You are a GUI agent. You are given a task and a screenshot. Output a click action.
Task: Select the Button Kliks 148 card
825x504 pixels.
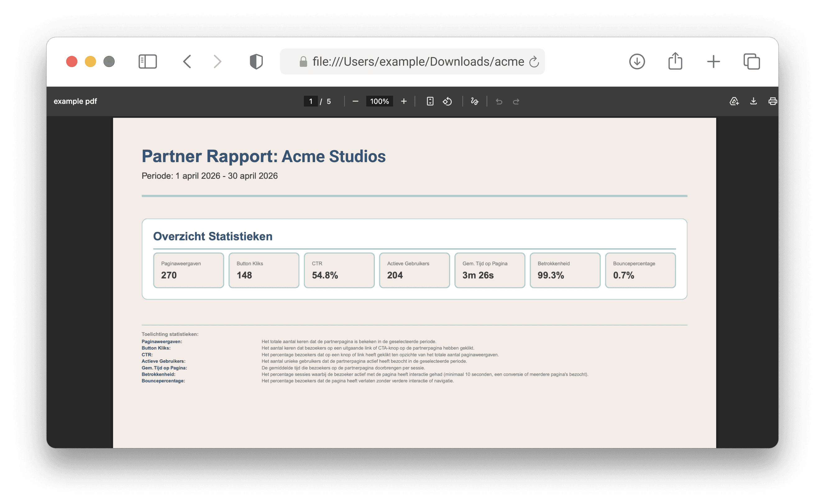click(x=264, y=270)
